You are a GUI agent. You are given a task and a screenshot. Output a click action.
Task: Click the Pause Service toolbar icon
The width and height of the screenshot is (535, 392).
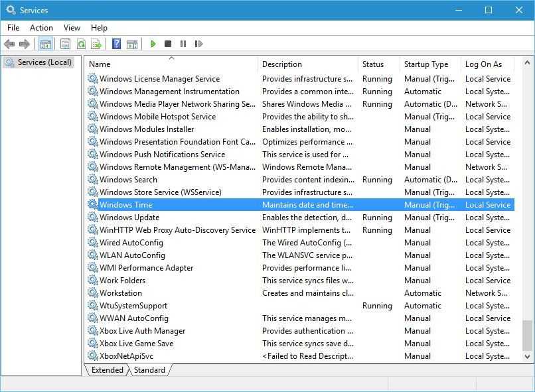tap(183, 44)
